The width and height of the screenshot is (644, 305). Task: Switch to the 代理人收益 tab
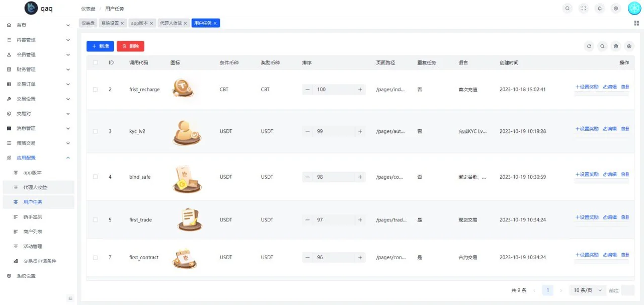point(171,23)
